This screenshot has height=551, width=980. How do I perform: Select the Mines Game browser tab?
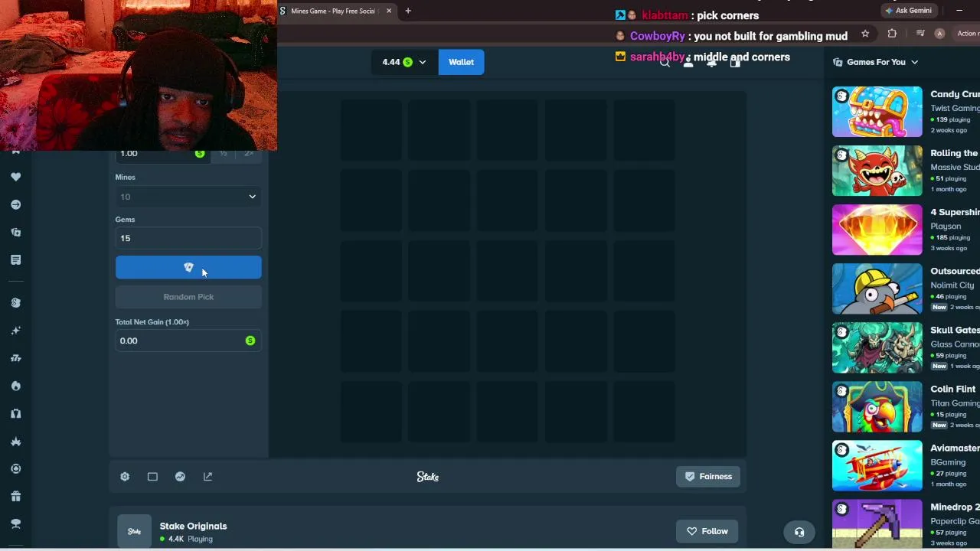point(334,11)
